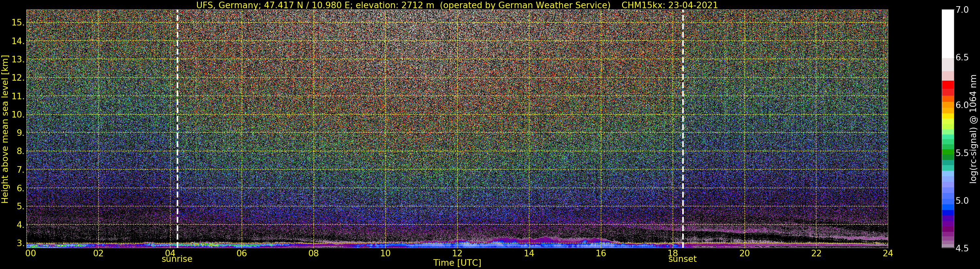Click the 'log(rc-signal) @ 1064 nm' colorbar label
980x269 pixels.
click(x=974, y=129)
